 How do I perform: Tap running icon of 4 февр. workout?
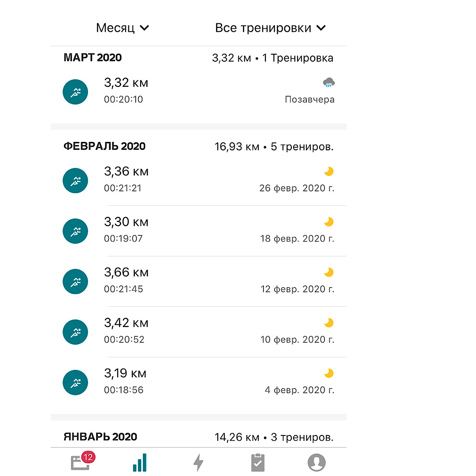(75, 383)
